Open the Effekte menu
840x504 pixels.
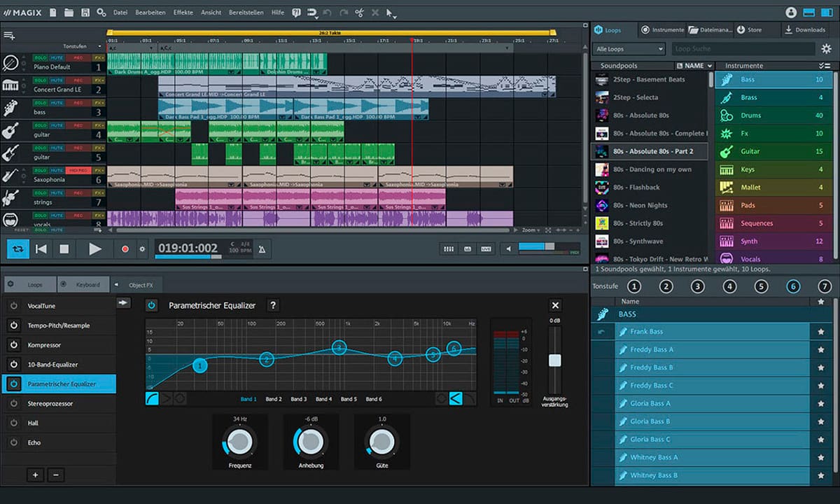(183, 13)
